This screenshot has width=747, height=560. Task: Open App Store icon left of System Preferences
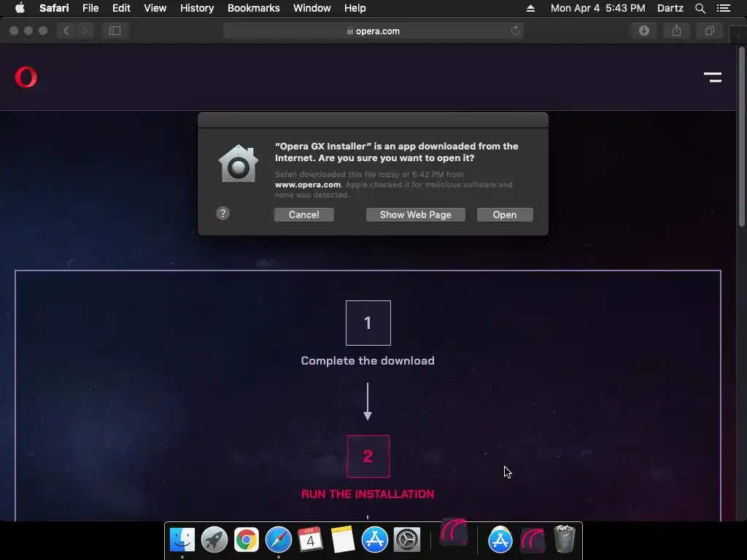pos(374,540)
